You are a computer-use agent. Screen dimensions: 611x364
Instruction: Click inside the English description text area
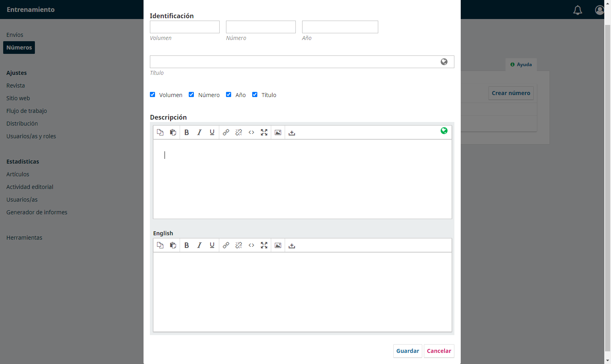click(x=303, y=292)
